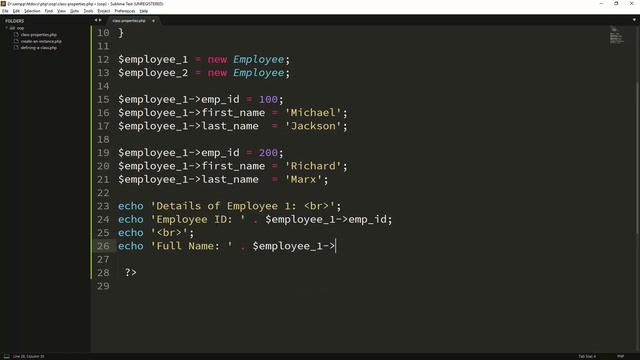640x360 pixels.
Task: Open the Selection menu
Action: (x=32, y=11)
